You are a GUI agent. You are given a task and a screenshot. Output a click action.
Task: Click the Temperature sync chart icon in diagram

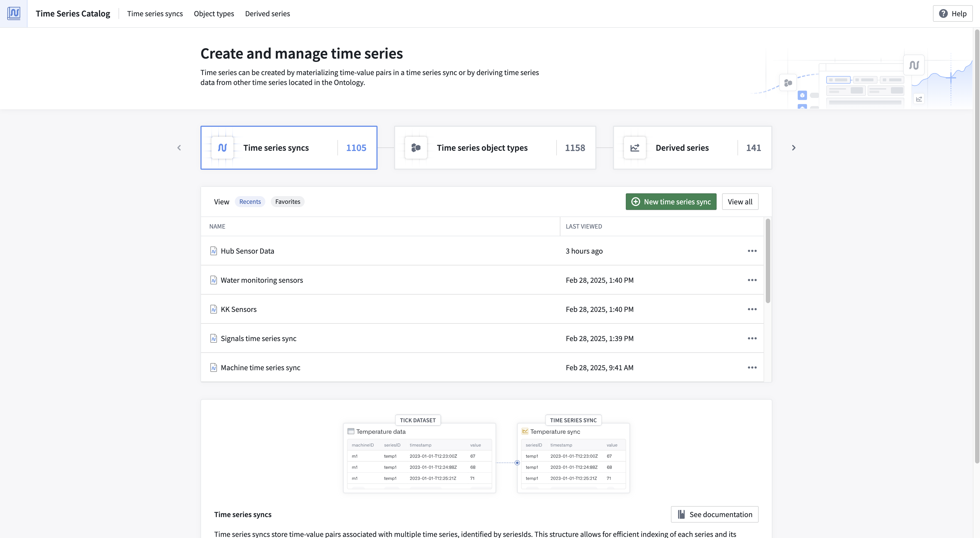click(525, 431)
